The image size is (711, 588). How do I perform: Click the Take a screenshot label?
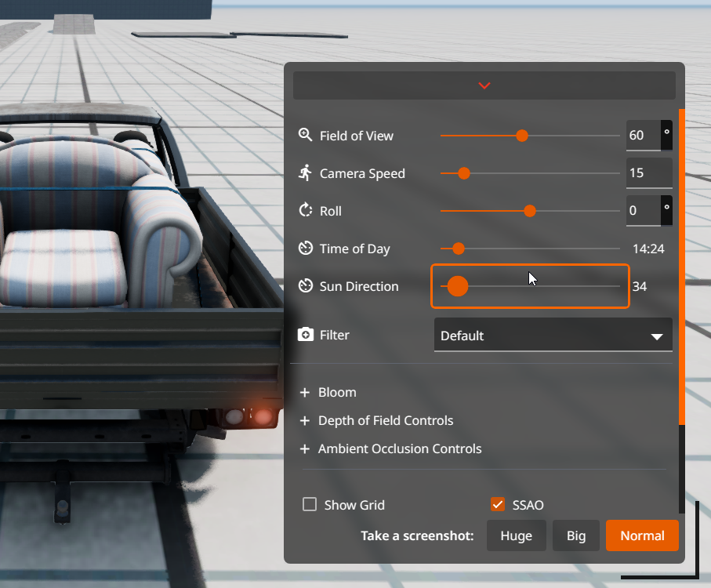click(417, 536)
